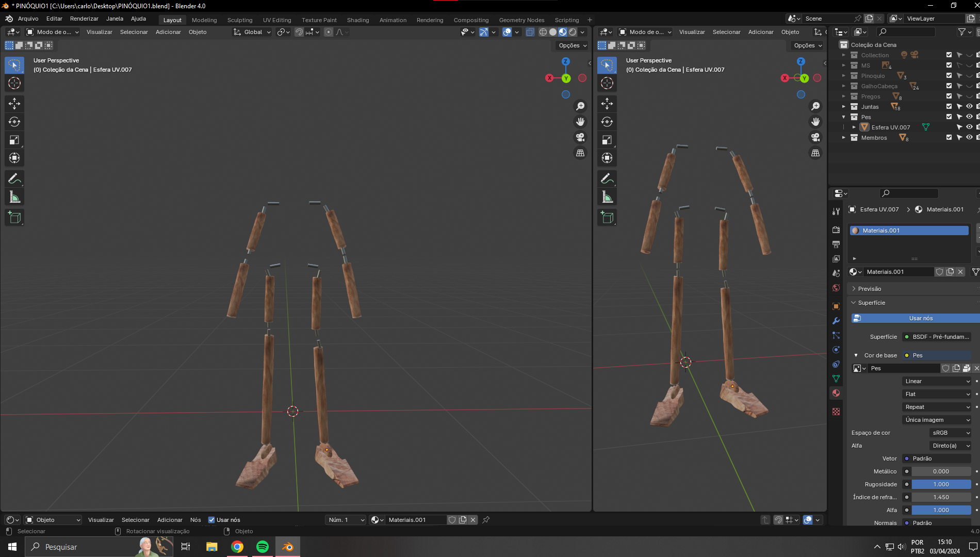The image size is (980, 557).
Task: Open the Repeat extension dropdown
Action: (937, 407)
